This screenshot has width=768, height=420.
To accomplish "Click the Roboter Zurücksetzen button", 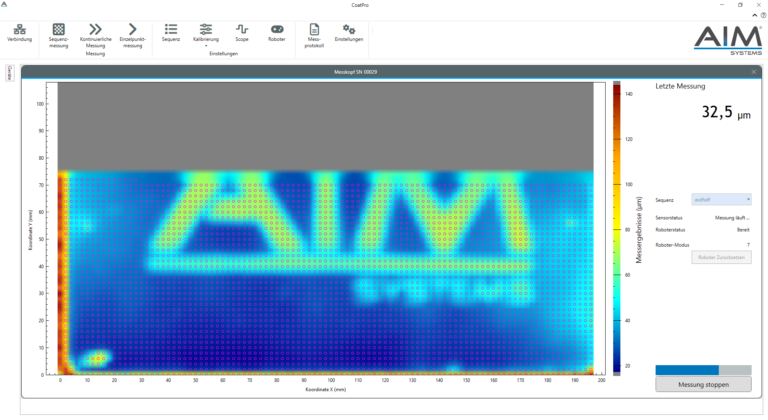I will click(x=721, y=257).
